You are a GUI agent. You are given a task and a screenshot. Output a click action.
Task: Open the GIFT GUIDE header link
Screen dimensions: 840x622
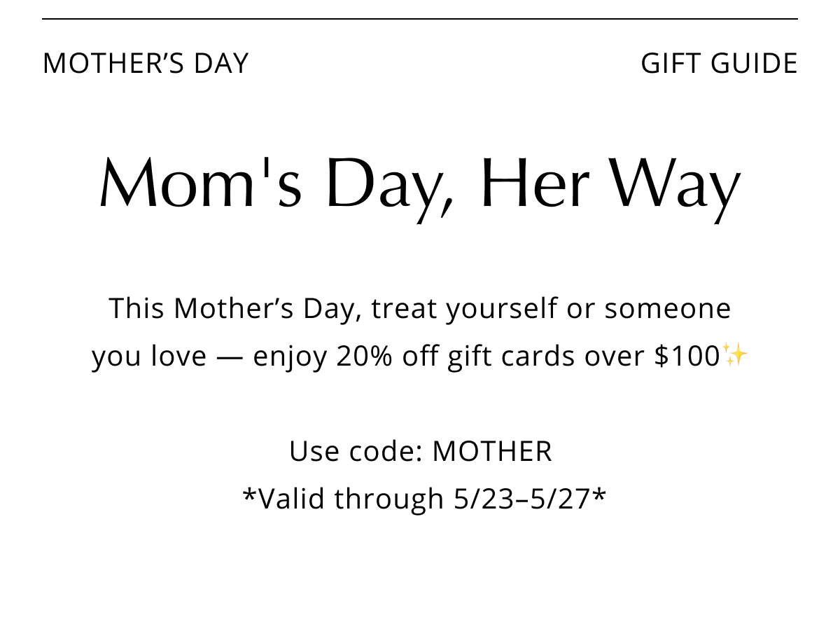tap(719, 63)
